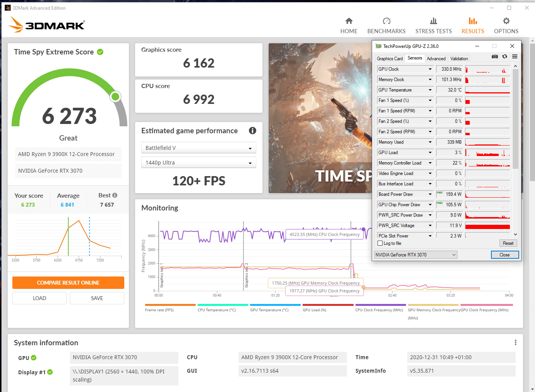Click the CPU Clock Frequency purple legend bar

point(380,305)
